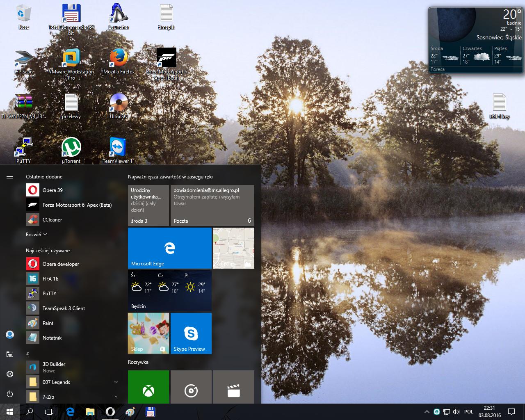Viewport: 525px width, 420px height.
Task: Click the Opera icon in the taskbar
Action: (x=110, y=412)
